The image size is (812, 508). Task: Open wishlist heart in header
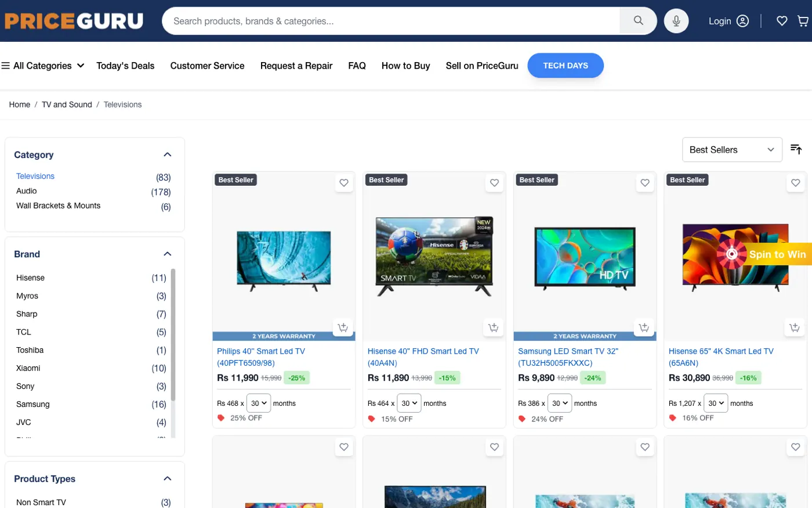click(x=782, y=21)
